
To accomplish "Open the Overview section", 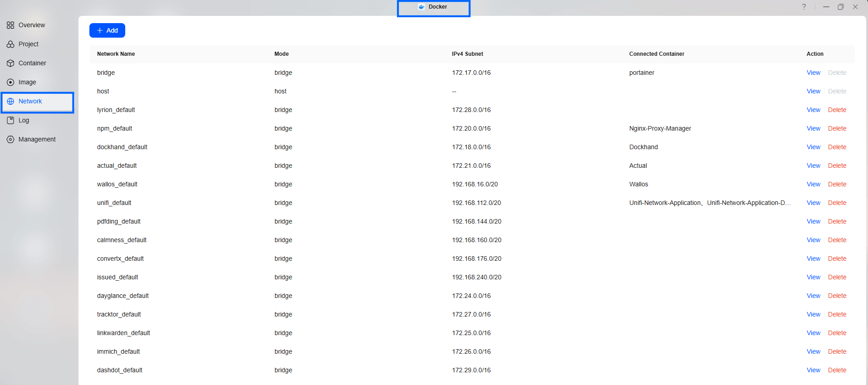I will 32,25.
